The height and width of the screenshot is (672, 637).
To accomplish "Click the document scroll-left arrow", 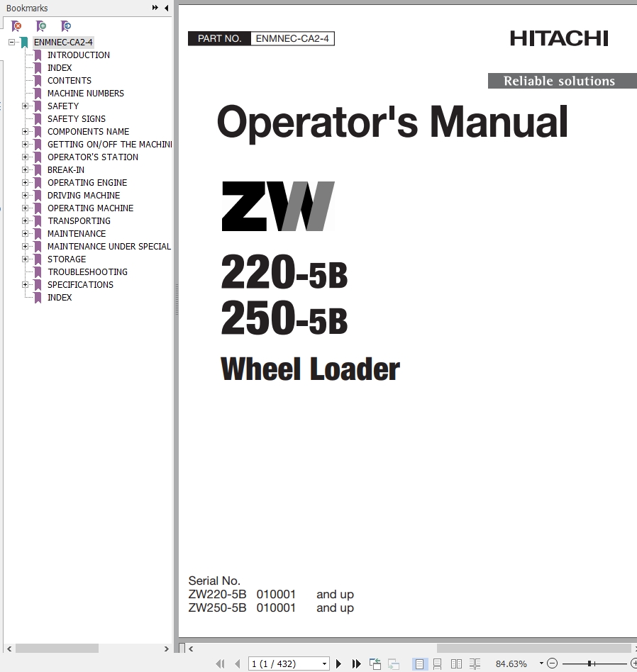I will pos(192,649).
